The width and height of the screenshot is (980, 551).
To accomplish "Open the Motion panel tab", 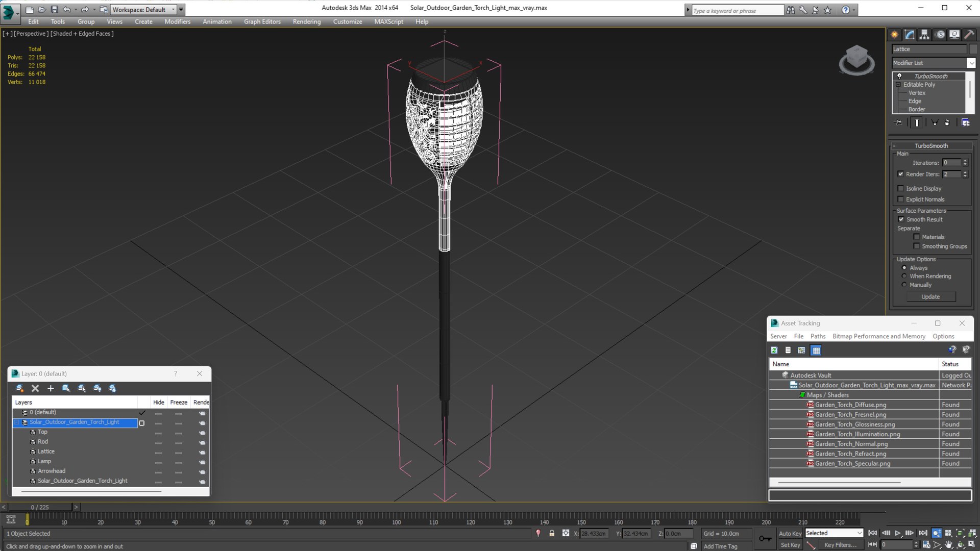I will 940,35.
